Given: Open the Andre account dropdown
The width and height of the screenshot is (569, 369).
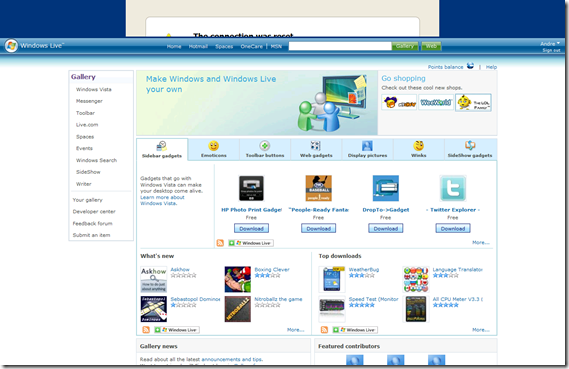Looking at the screenshot, I should pyautogui.click(x=550, y=44).
